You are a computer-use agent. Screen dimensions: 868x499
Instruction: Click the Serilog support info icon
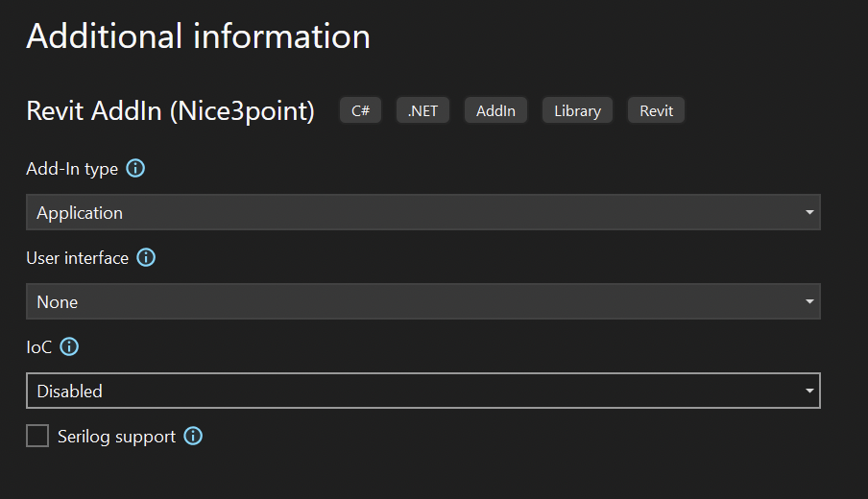(193, 437)
